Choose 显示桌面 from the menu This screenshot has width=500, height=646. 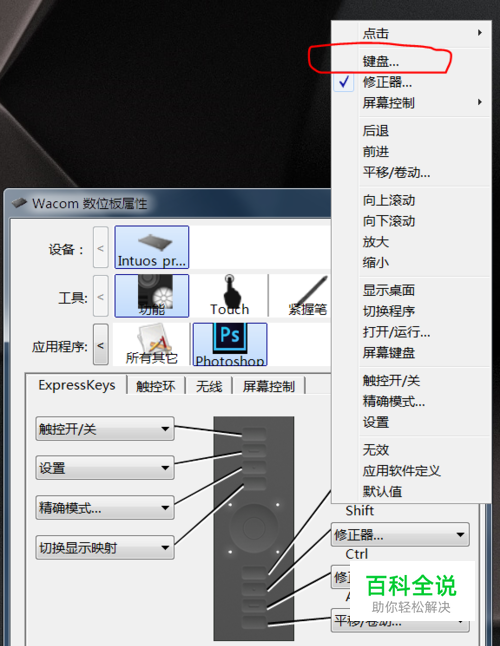pyautogui.click(x=411, y=290)
